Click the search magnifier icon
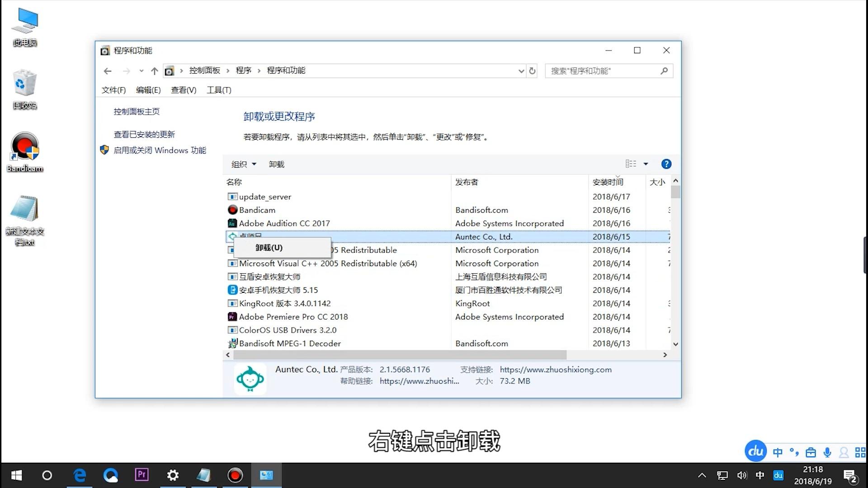868x488 pixels. click(664, 71)
